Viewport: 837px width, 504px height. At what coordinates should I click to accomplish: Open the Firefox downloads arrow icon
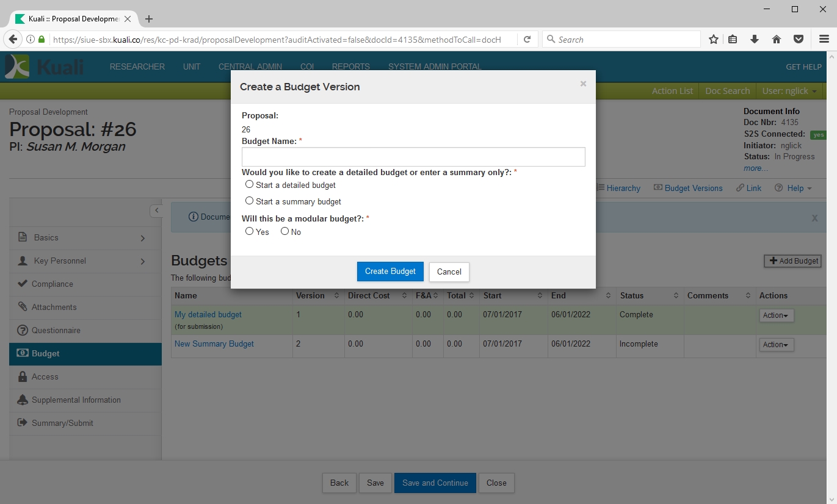755,40
